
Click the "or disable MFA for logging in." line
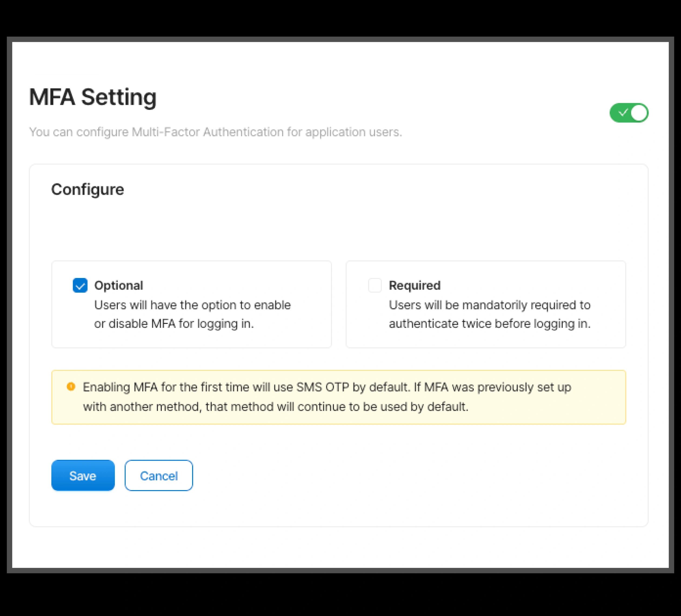[173, 324]
